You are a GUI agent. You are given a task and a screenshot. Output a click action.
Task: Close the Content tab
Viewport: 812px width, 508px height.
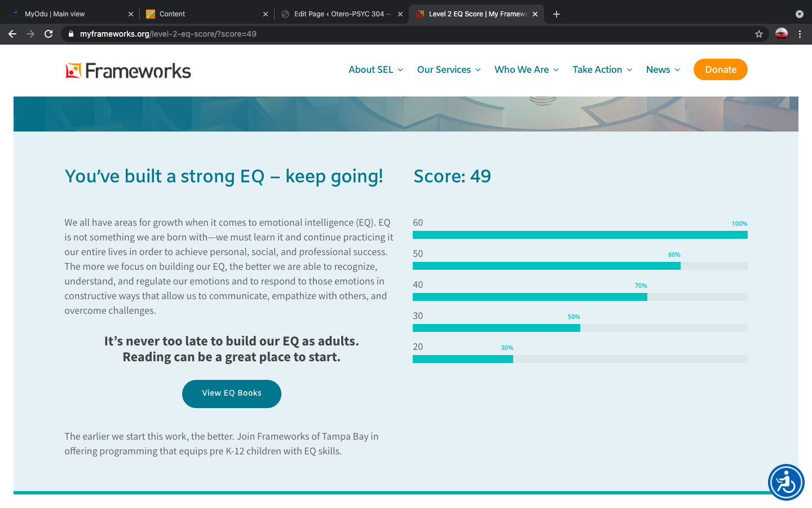point(266,14)
